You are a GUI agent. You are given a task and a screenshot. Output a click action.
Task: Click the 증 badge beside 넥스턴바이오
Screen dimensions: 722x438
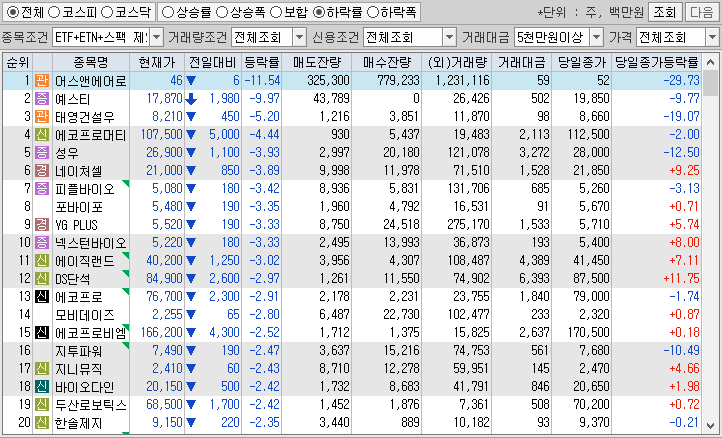(x=42, y=242)
